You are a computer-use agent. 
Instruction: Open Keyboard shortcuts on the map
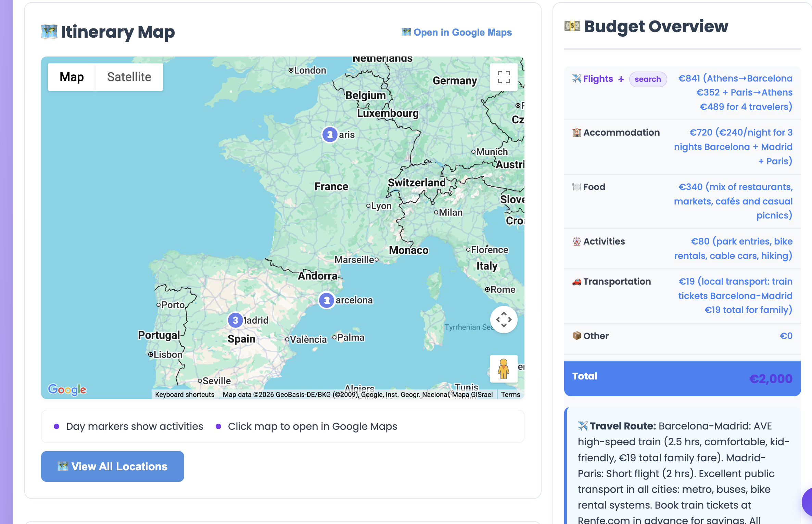[x=185, y=395]
